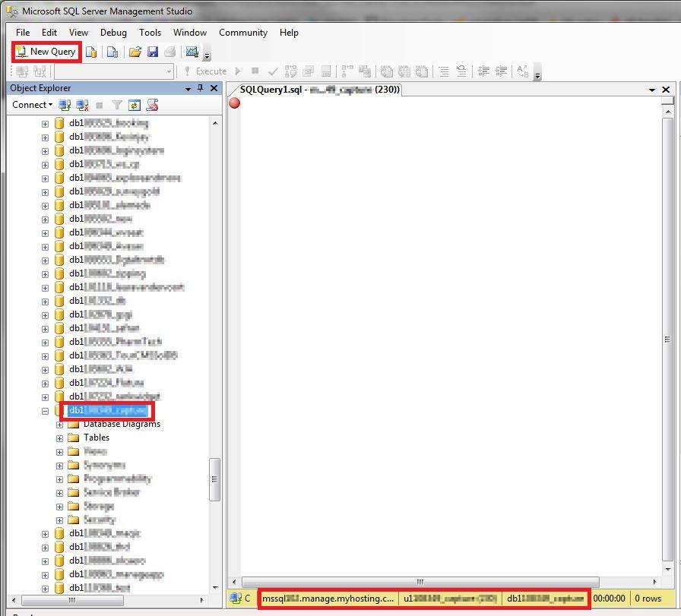681x616 pixels.
Task: Parse the query with the checkmark icon
Action: coord(273,71)
